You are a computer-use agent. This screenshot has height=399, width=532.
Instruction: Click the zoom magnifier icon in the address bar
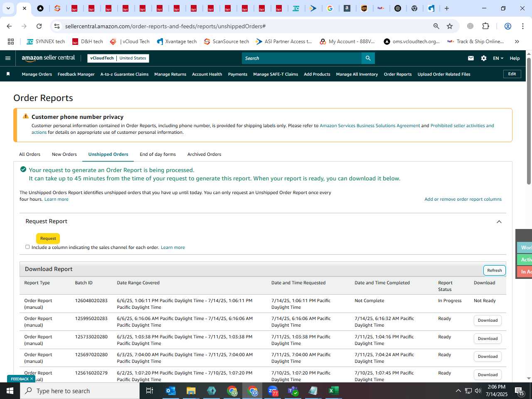click(436, 26)
